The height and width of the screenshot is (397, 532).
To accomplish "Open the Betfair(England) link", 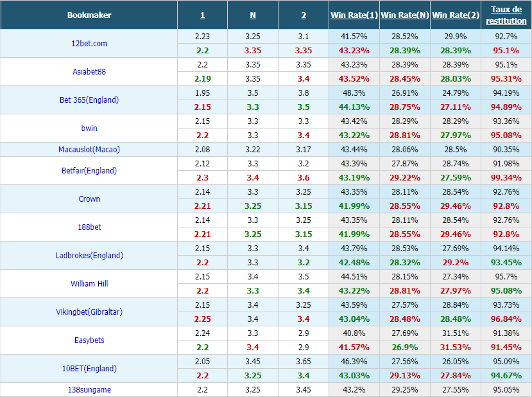I will pyautogui.click(x=89, y=170).
